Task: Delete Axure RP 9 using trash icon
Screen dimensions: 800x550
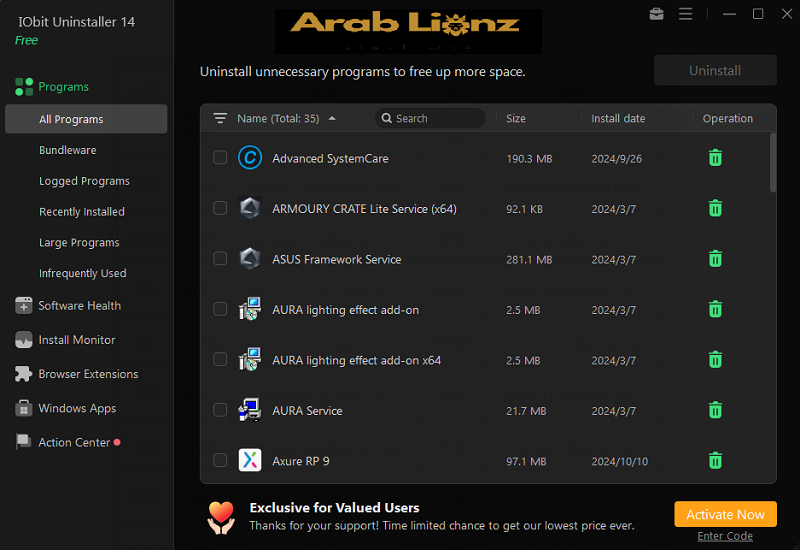Action: pyautogui.click(x=715, y=460)
